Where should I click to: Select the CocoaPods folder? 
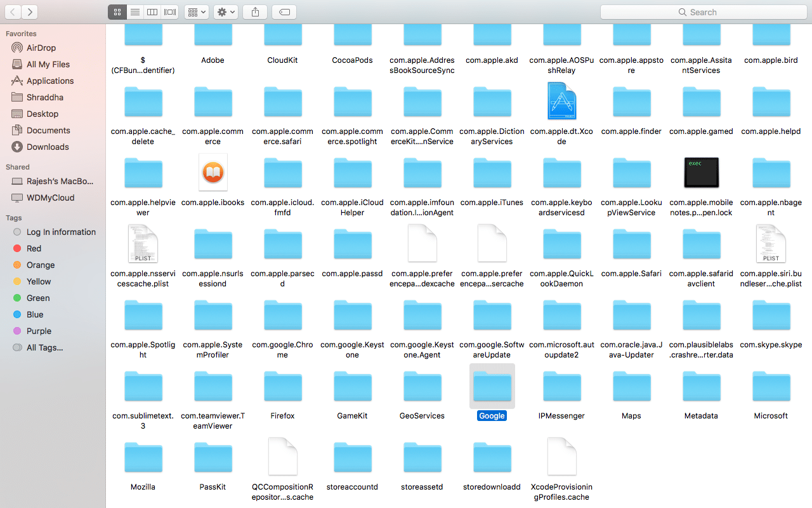point(352,34)
